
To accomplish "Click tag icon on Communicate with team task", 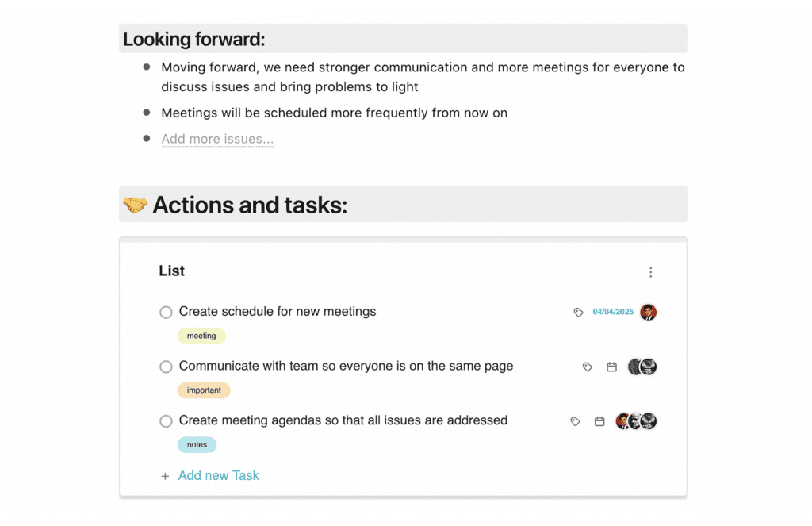I will point(587,367).
